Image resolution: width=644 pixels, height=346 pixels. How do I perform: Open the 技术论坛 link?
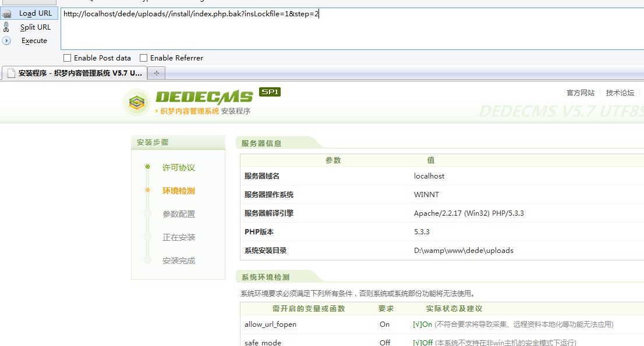[620, 92]
